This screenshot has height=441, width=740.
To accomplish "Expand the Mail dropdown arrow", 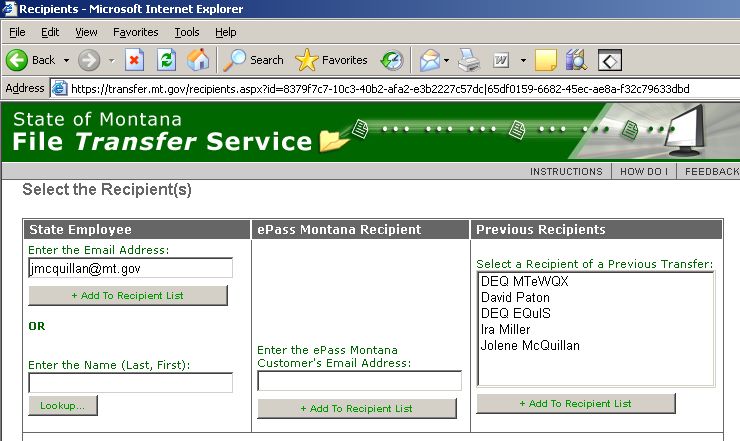I will pyautogui.click(x=446, y=60).
